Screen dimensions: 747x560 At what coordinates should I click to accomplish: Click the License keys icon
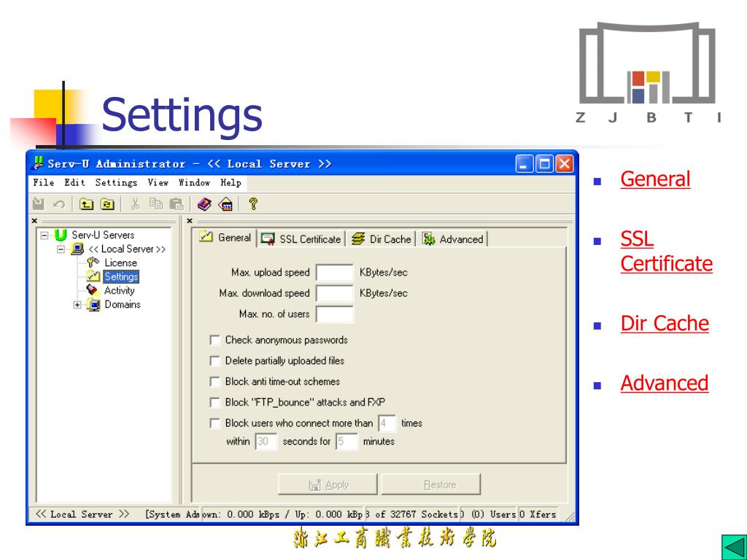click(93, 262)
